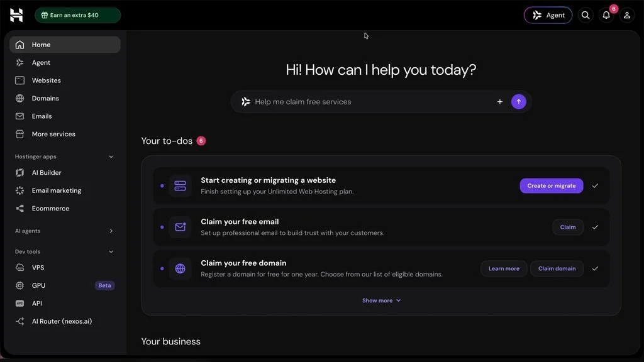Click the to-dos count badge 6
The height and width of the screenshot is (362, 644).
point(201,141)
